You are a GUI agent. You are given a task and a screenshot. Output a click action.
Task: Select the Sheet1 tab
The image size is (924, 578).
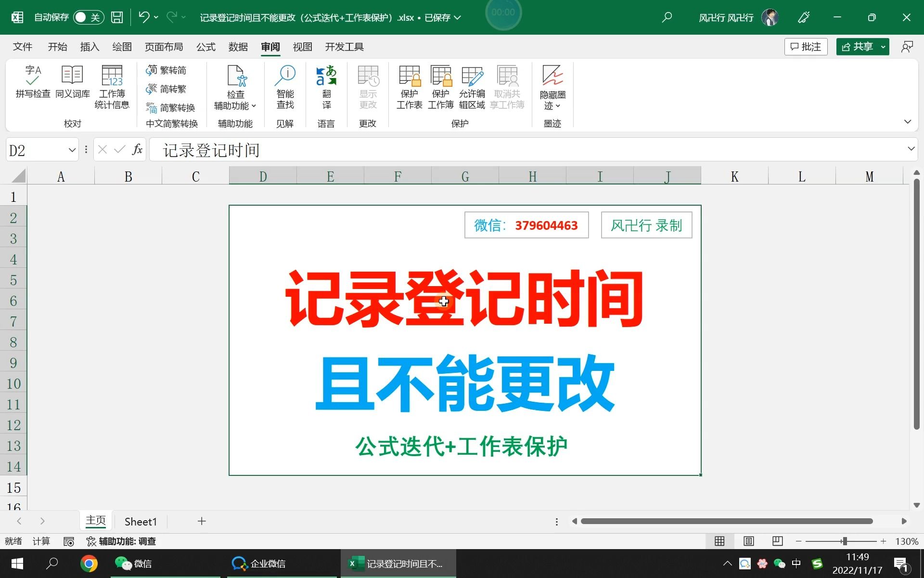(141, 521)
